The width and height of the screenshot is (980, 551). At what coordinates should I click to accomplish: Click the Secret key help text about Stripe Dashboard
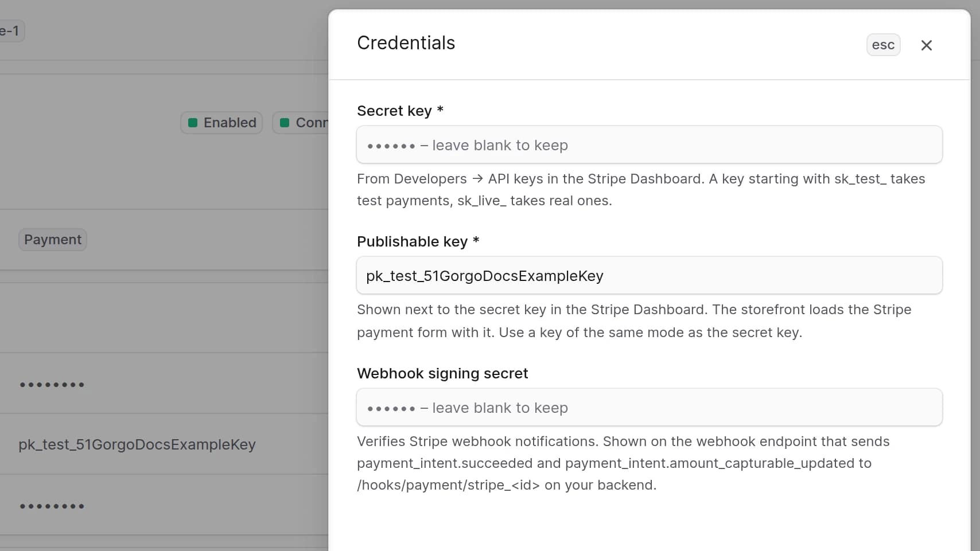pos(641,190)
